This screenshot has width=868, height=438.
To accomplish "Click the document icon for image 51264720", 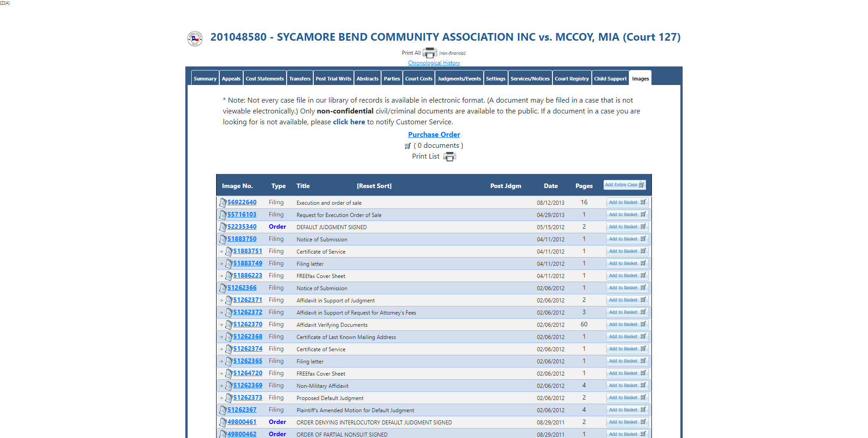I will pos(229,373).
